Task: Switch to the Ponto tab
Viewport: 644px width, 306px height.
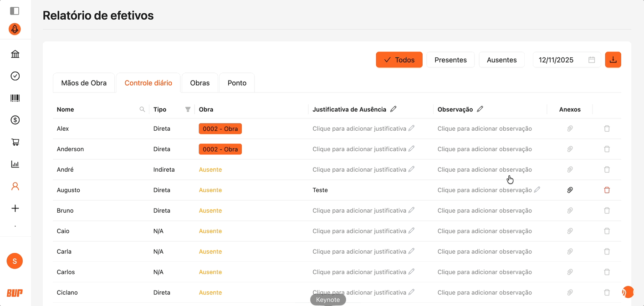Action: coord(237,83)
